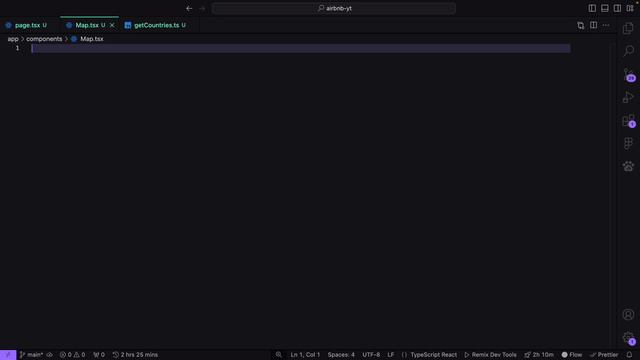Click the Flow status item
The height and width of the screenshot is (360, 640).
(x=572, y=355)
